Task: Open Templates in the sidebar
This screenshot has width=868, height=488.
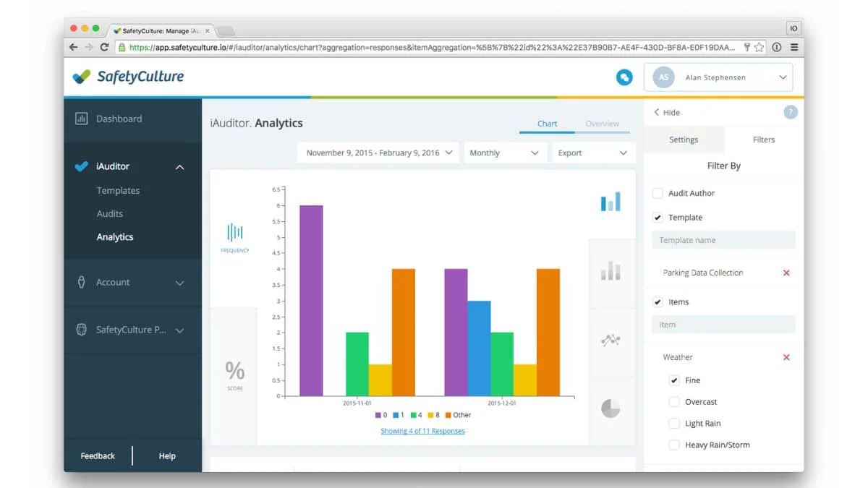Action: tap(118, 191)
